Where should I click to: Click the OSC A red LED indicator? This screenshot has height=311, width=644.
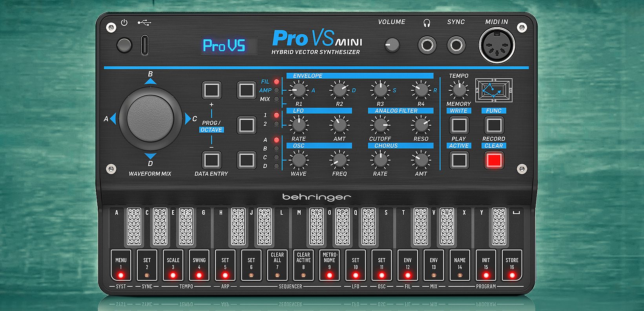277,140
